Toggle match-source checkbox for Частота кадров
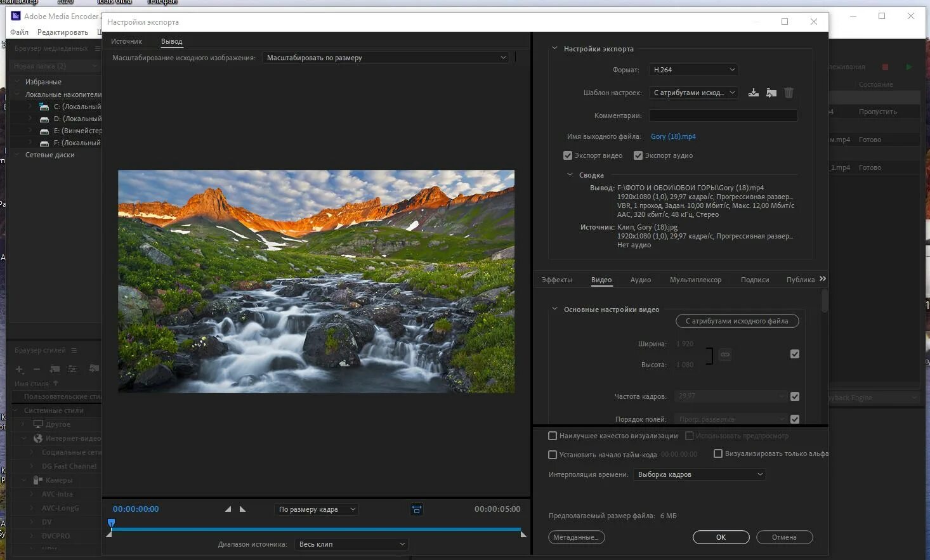Screen dimensions: 930x560 click(x=795, y=396)
